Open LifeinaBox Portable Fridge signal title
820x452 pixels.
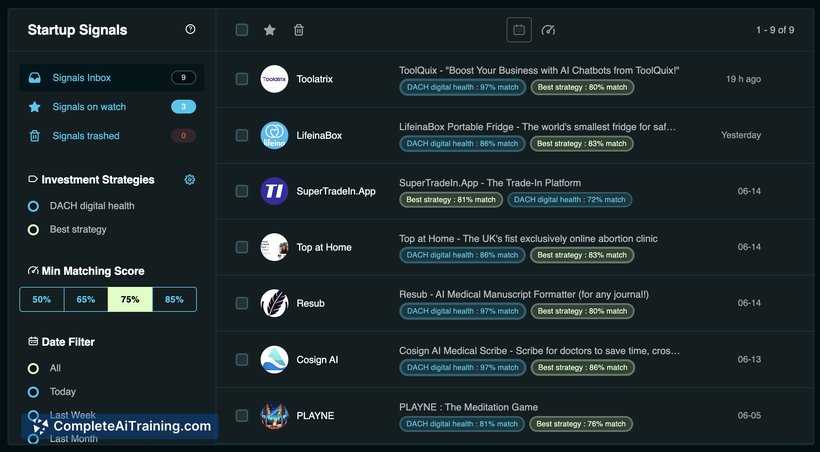tap(538, 127)
